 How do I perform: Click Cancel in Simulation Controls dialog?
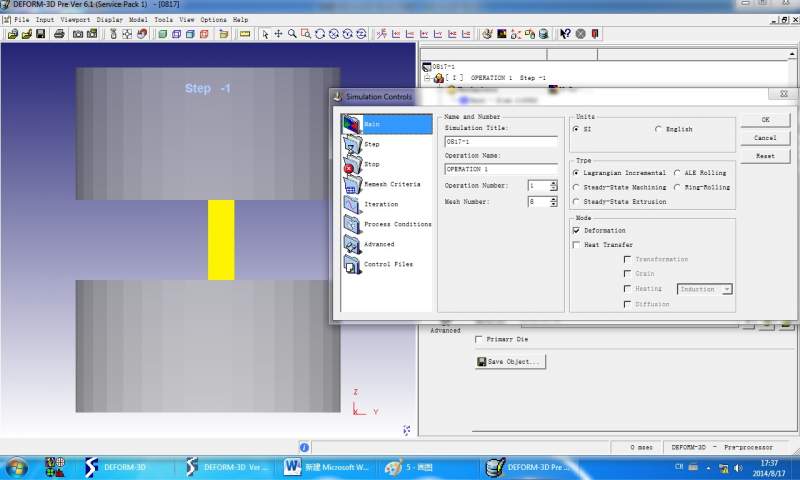(x=765, y=138)
